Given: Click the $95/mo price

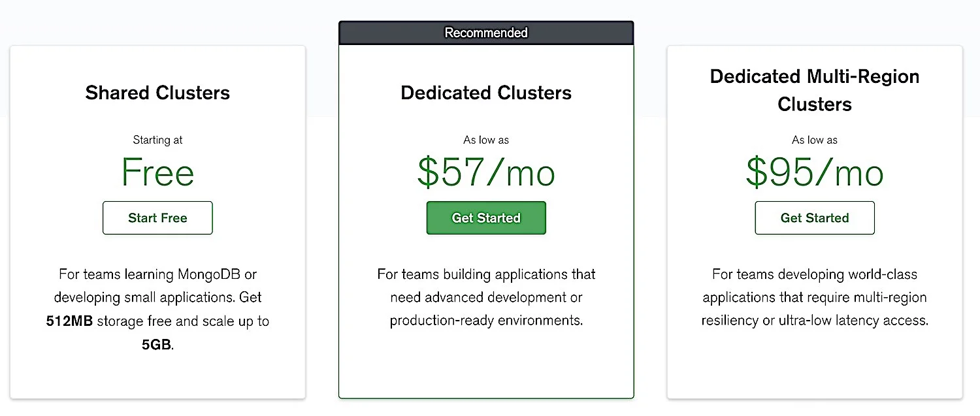Looking at the screenshot, I should point(815,172).
